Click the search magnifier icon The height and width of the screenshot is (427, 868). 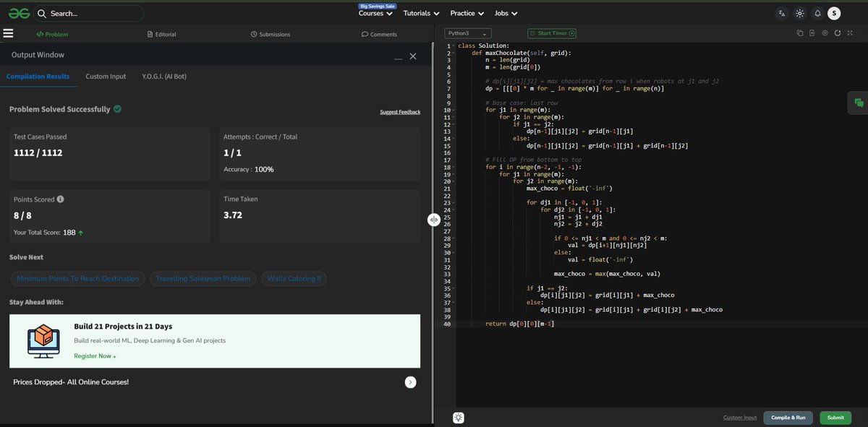(41, 13)
